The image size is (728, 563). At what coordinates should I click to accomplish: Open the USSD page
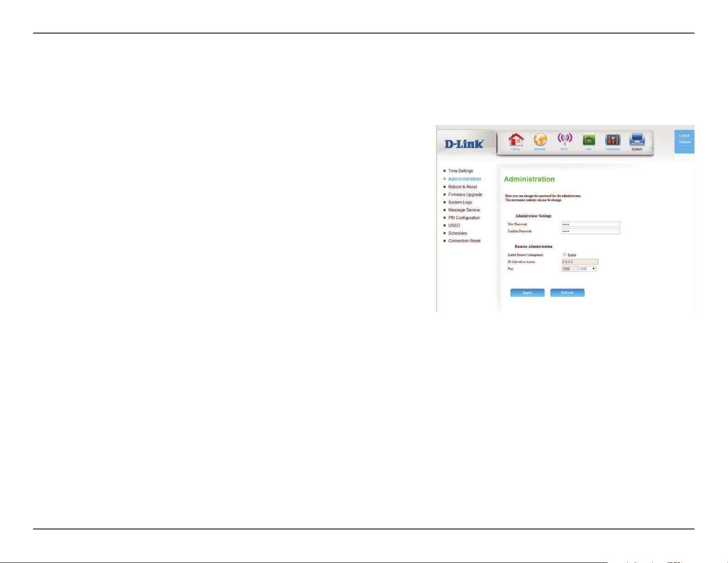[x=454, y=225]
